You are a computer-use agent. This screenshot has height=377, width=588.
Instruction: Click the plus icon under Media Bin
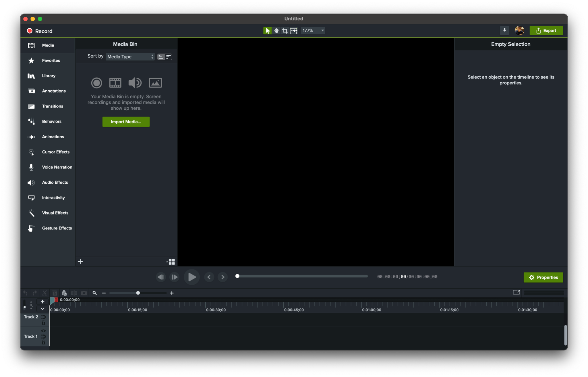pos(80,261)
